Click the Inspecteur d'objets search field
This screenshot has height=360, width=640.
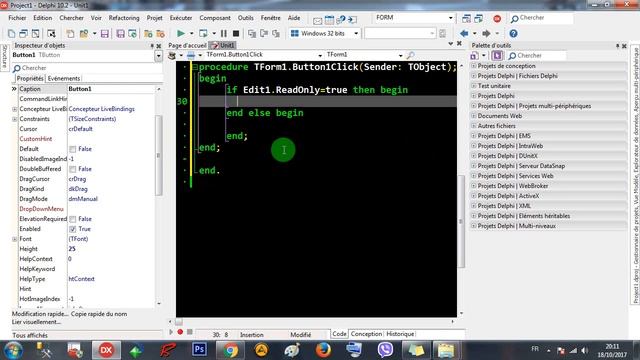point(87,68)
